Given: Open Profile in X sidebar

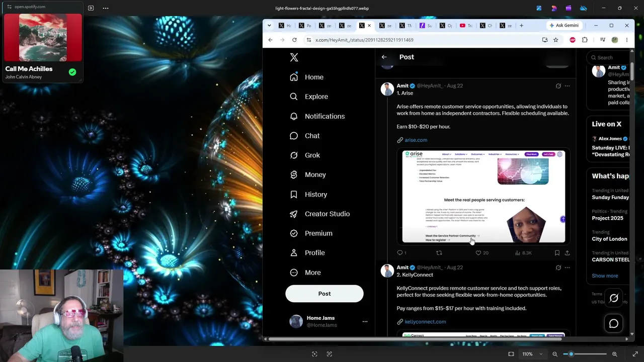Looking at the screenshot, I should click(307, 253).
